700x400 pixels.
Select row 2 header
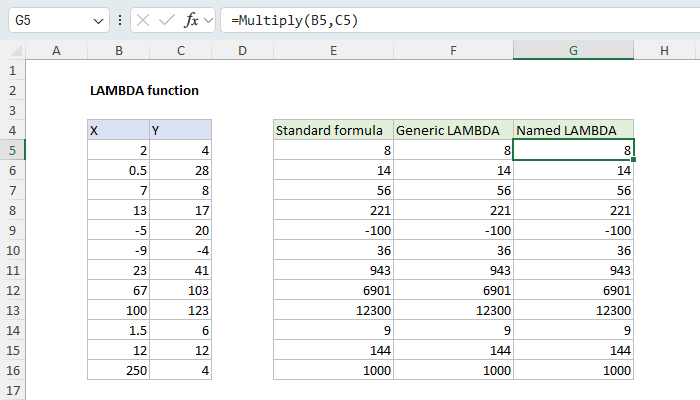pyautogui.click(x=12, y=91)
